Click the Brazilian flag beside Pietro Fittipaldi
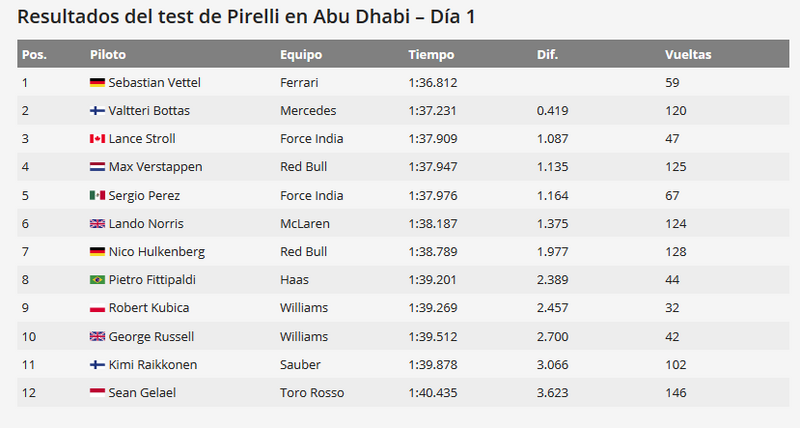 (97, 280)
